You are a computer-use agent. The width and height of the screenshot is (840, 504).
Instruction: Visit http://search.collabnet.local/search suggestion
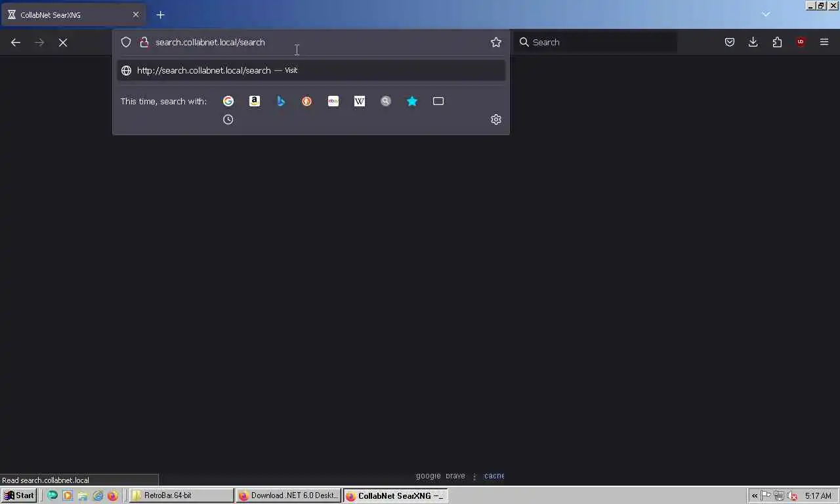(x=311, y=70)
